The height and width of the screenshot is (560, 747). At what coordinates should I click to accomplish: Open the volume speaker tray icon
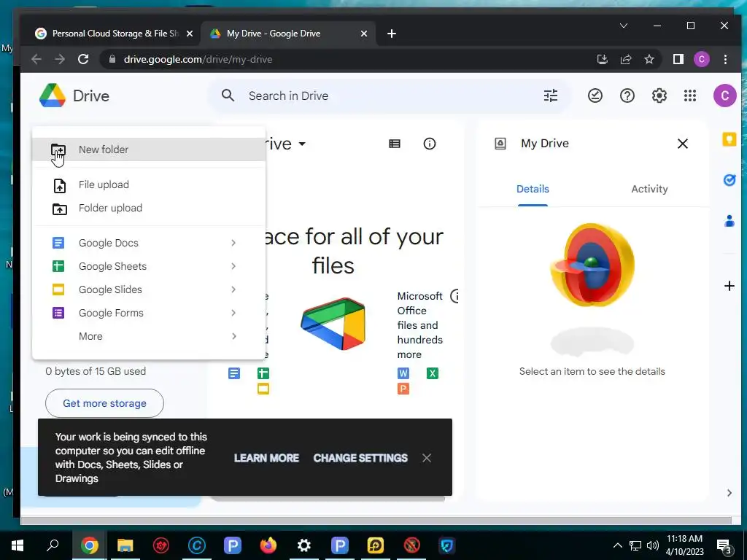pos(653,545)
